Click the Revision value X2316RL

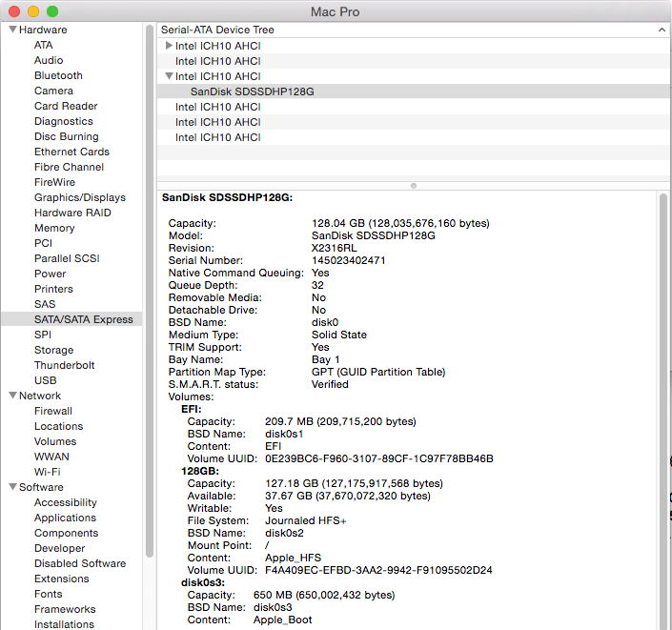tap(334, 248)
